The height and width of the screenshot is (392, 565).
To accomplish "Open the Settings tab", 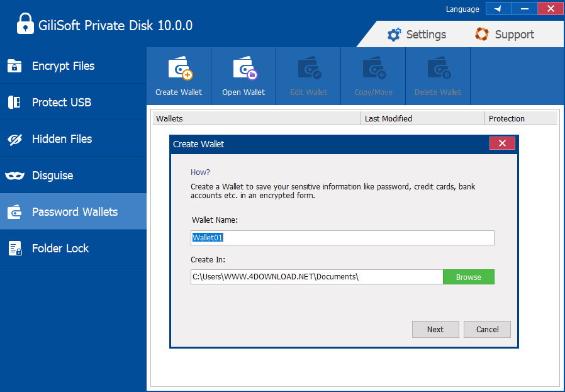I will click(417, 35).
